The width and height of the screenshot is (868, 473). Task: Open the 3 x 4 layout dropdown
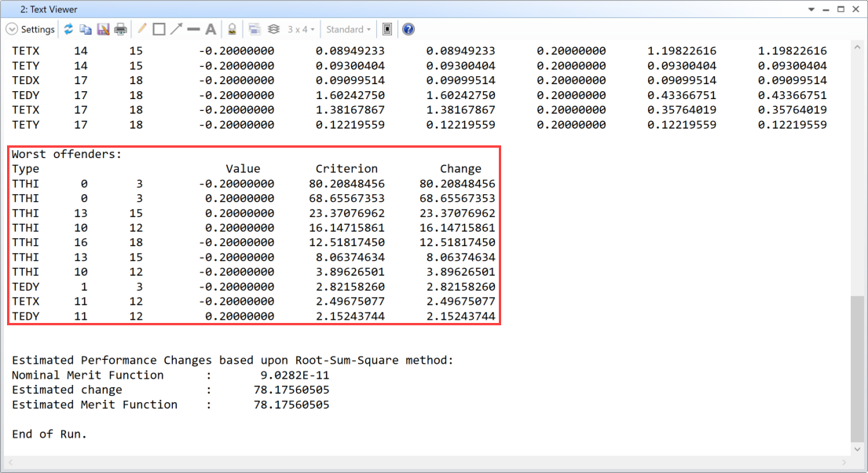tap(301, 29)
